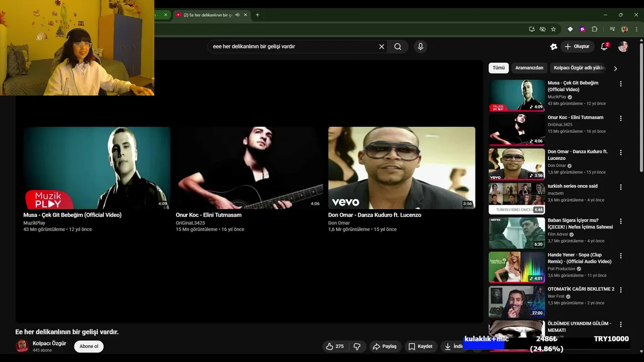This screenshot has height=362, width=644.
Task: Open sidebar OTOMATİK ÇAĞRI BEKLETME 2 thumbnail
Action: 517,301
